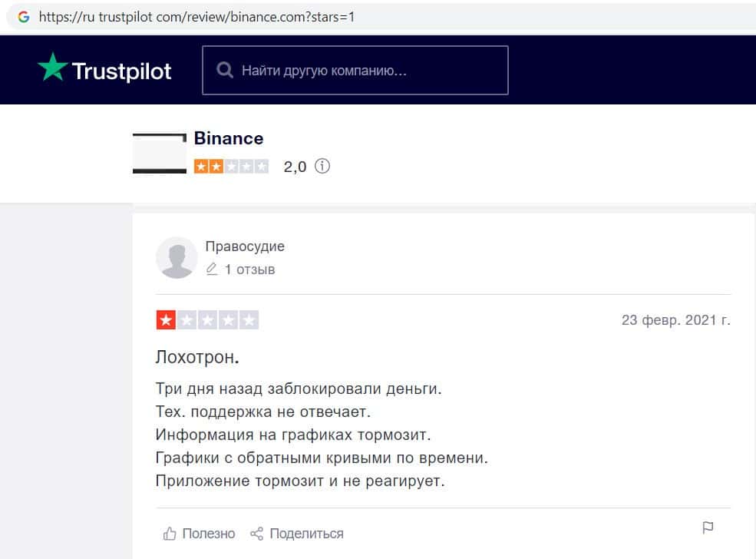Click Binance's orange two-star rating bar
The image size is (756, 559).
(x=231, y=166)
